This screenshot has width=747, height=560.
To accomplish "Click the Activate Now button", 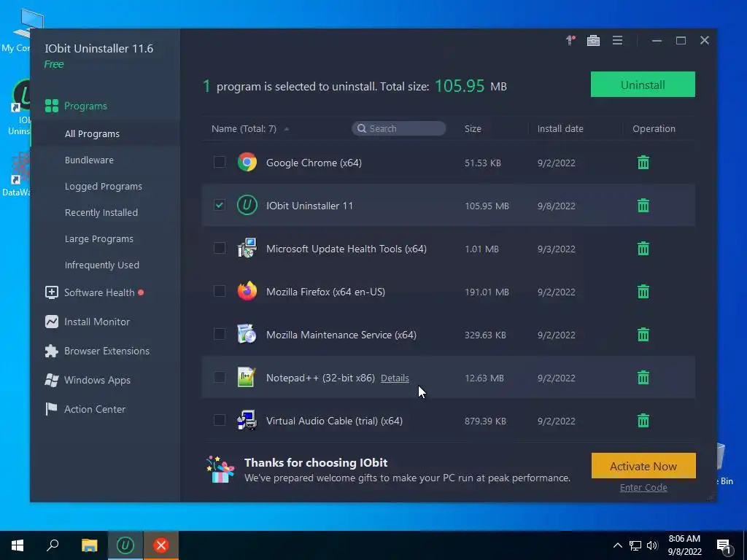I will click(x=643, y=466).
